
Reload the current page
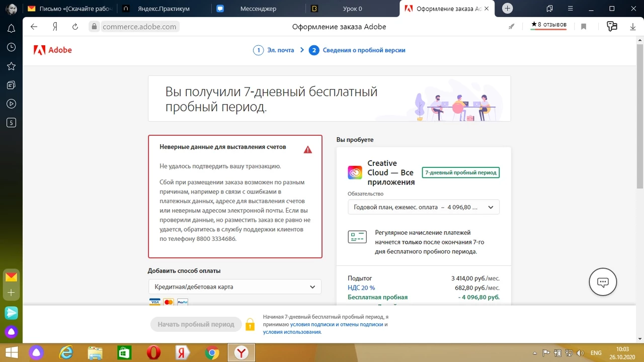click(75, 27)
